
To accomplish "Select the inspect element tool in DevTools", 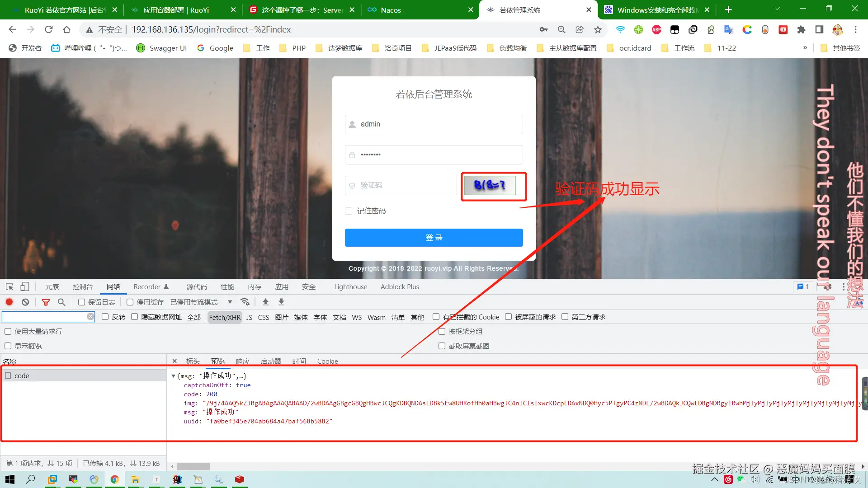I will pos(9,286).
